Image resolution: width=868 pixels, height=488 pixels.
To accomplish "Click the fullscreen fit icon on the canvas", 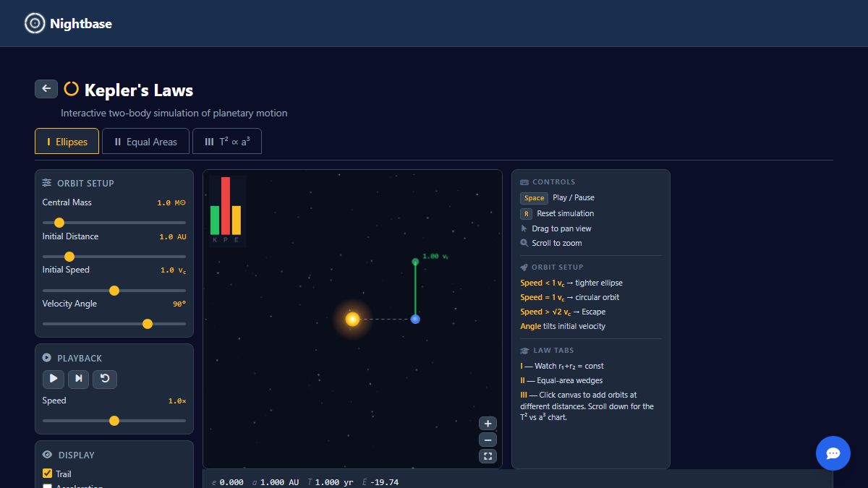I will (488, 456).
